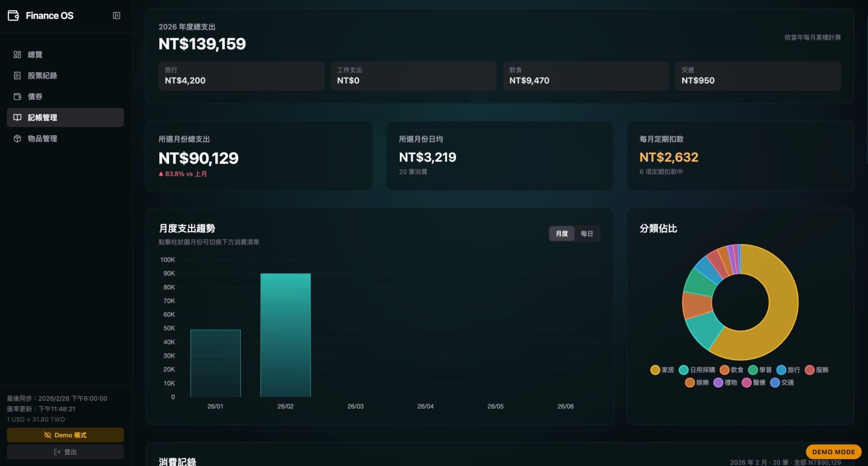This screenshot has height=466, width=868.
Task: Open 股票紀錄 document icon
Action: (x=17, y=75)
